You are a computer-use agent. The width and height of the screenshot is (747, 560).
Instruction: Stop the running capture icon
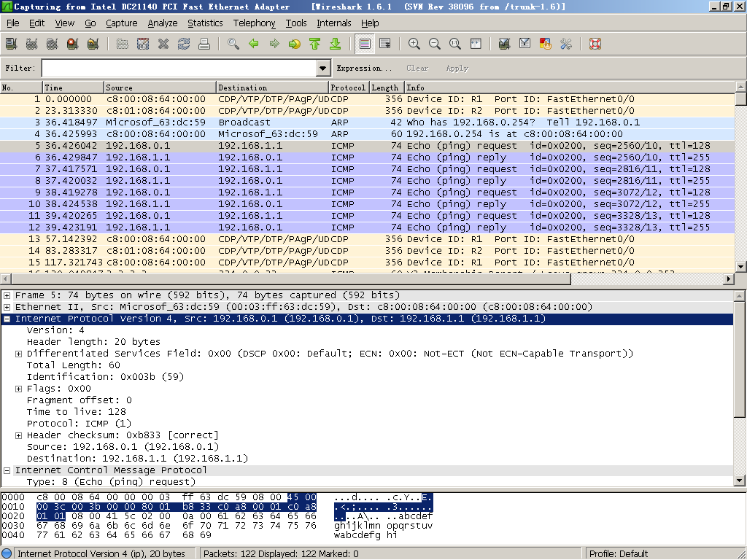tap(73, 44)
